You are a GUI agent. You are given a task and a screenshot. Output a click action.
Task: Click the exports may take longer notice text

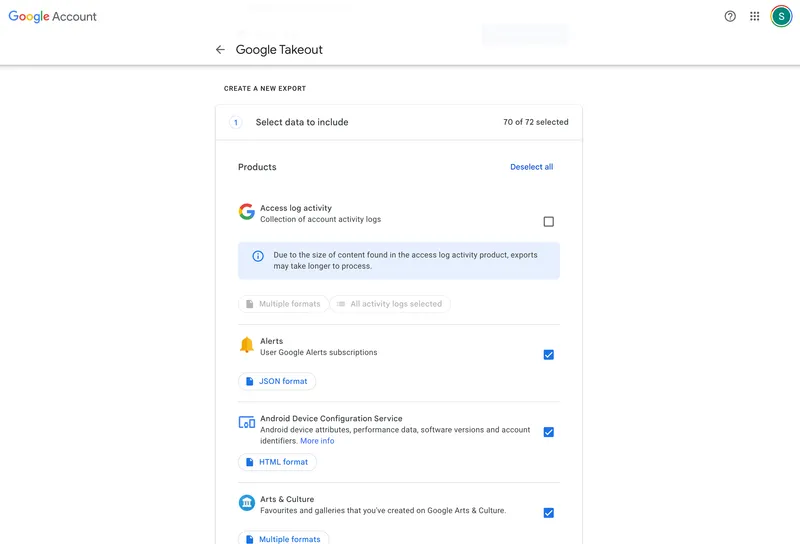tap(405, 260)
